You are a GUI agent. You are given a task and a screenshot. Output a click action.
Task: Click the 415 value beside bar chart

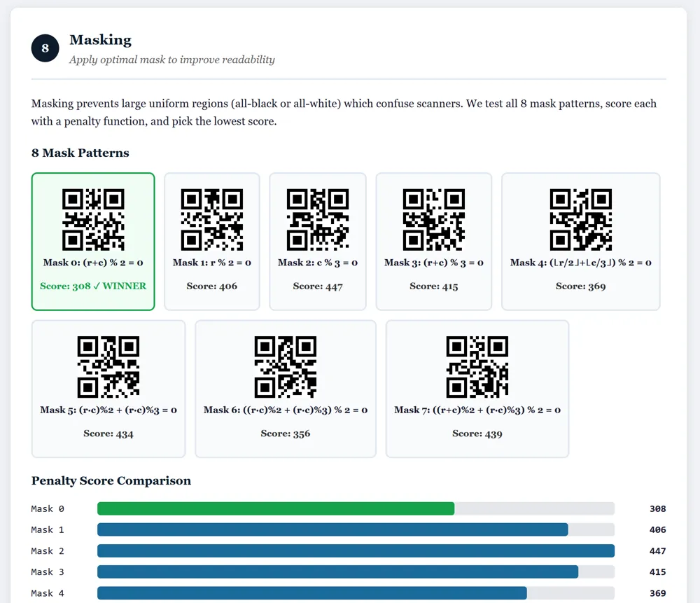657,571
